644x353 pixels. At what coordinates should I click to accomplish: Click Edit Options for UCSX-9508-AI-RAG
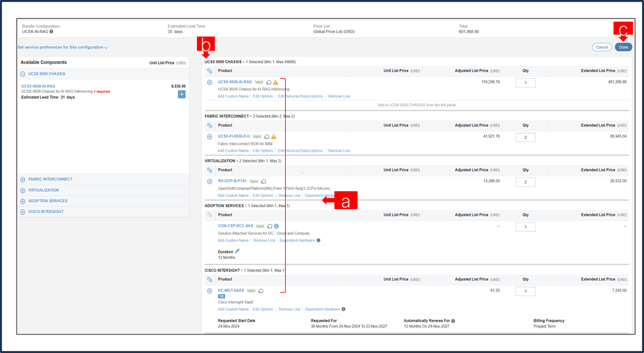click(263, 97)
